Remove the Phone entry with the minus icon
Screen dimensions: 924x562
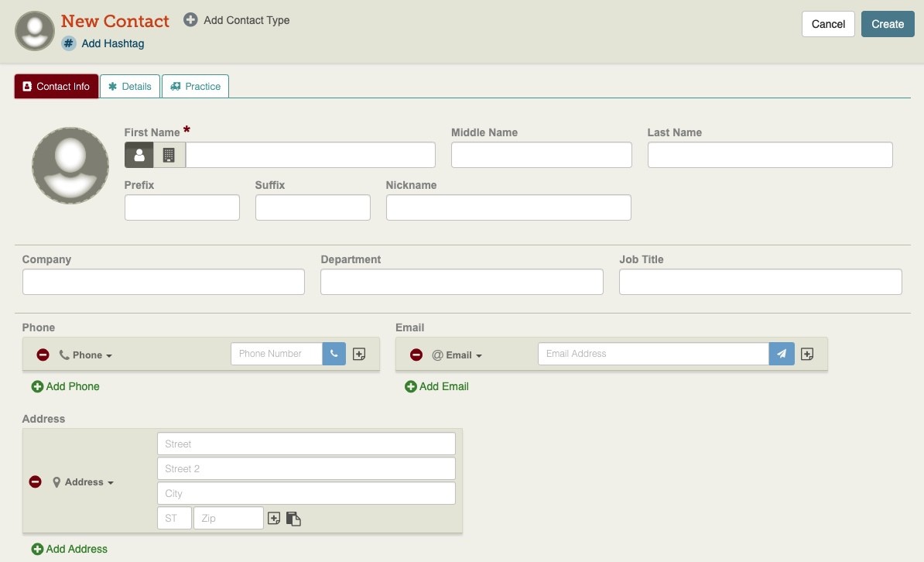coord(43,355)
